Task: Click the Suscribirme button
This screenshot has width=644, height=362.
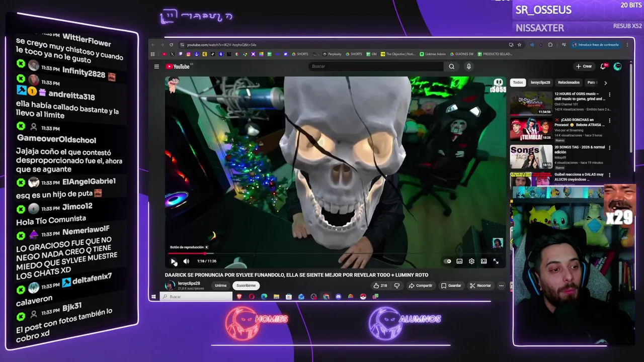Action: pos(246,286)
